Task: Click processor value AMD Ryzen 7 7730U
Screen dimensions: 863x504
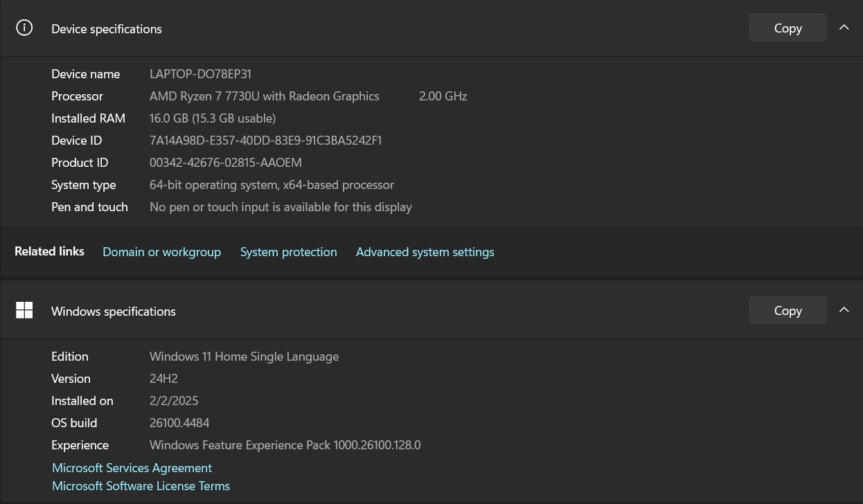Action: point(264,96)
